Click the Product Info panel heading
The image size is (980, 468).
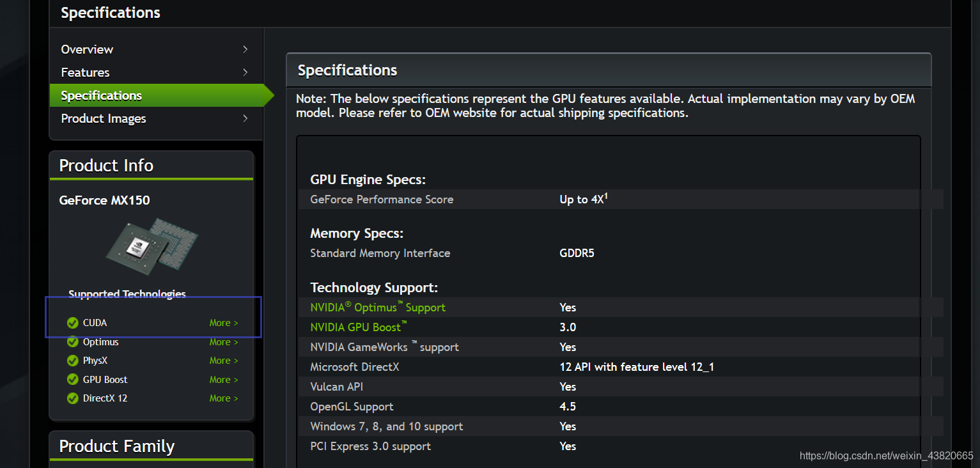pyautogui.click(x=106, y=166)
